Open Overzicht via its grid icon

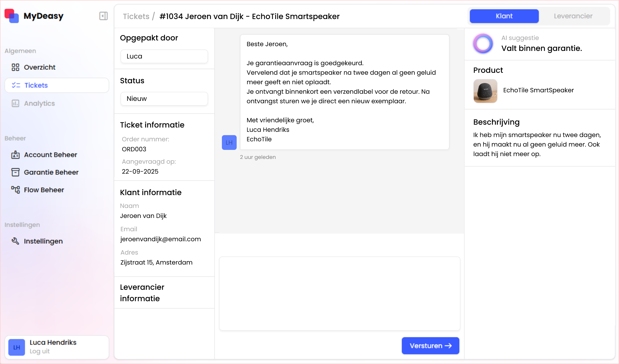click(x=15, y=67)
